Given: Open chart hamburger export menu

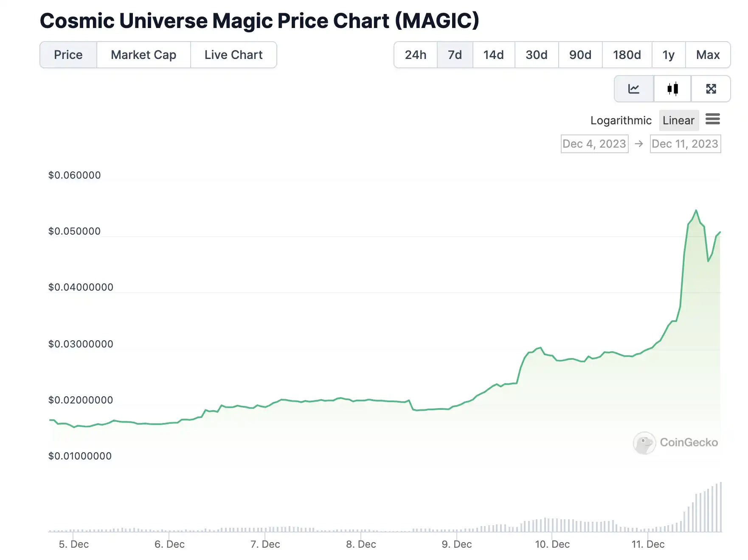Looking at the screenshot, I should point(713,119).
